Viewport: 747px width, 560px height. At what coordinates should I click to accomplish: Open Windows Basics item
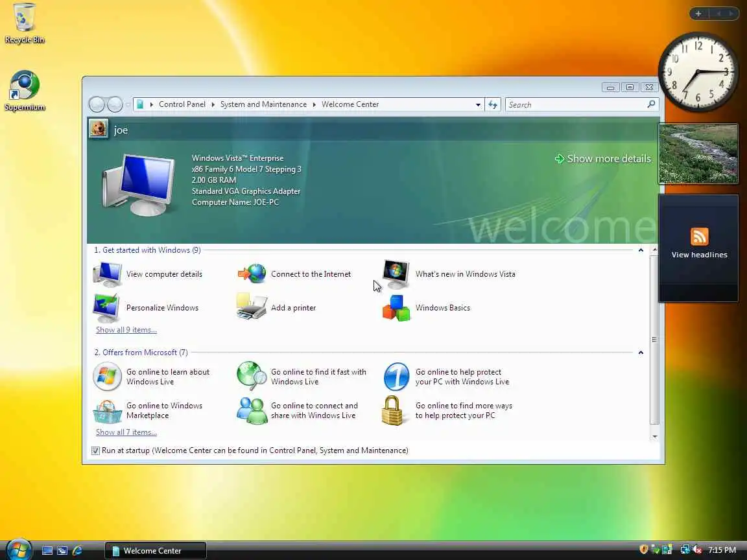click(x=426, y=308)
